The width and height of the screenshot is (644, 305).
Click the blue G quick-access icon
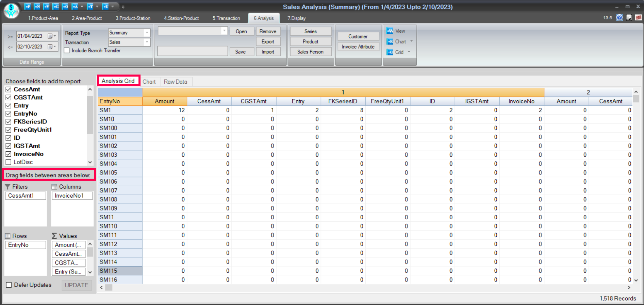tap(56, 6)
